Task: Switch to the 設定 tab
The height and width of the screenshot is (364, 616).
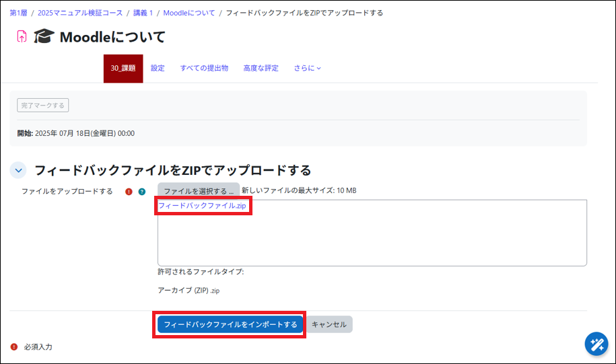Action: click(158, 69)
